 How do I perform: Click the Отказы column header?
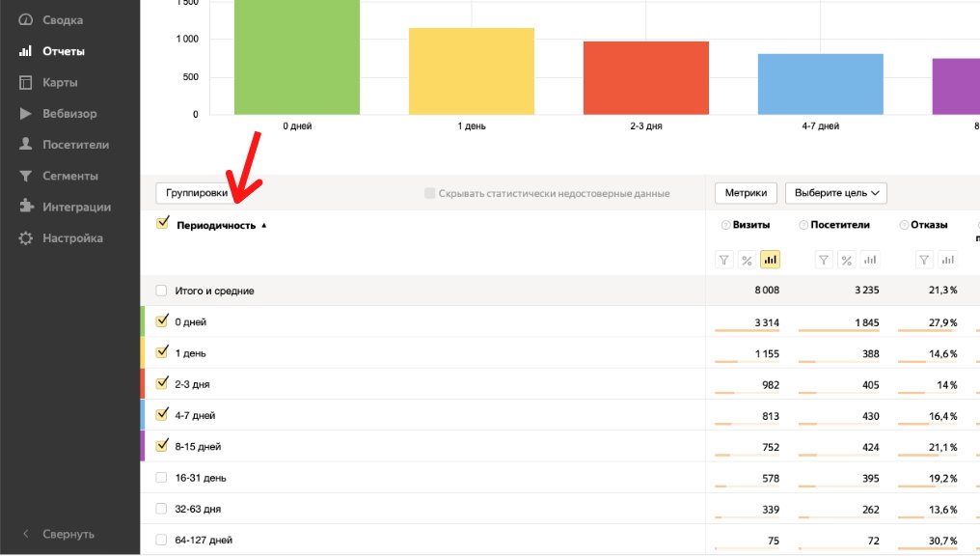(930, 225)
